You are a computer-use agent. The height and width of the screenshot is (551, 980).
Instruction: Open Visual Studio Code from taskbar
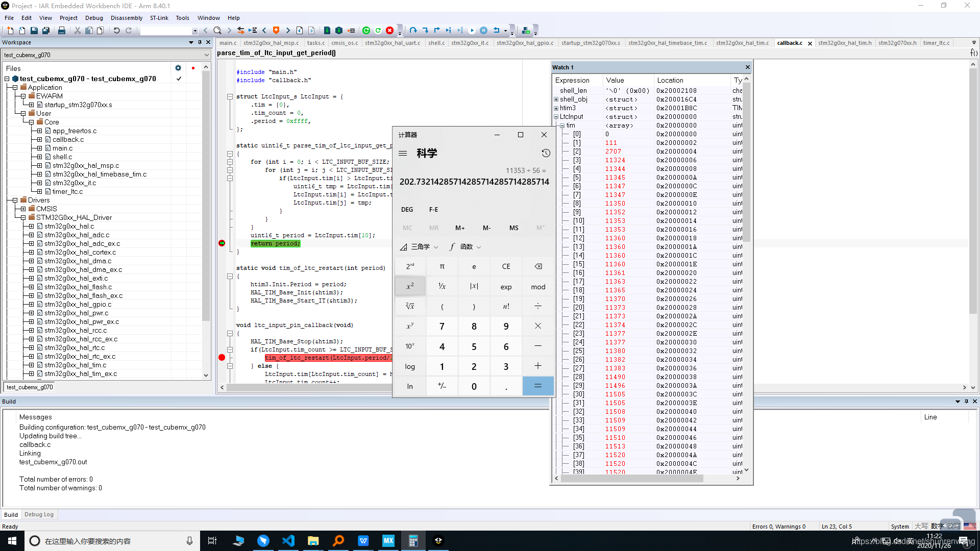[288, 541]
